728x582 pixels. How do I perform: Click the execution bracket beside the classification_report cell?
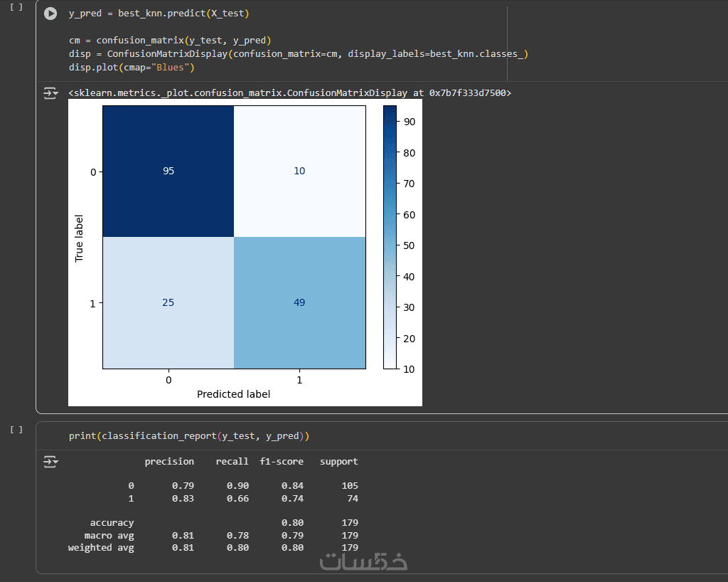click(16, 429)
